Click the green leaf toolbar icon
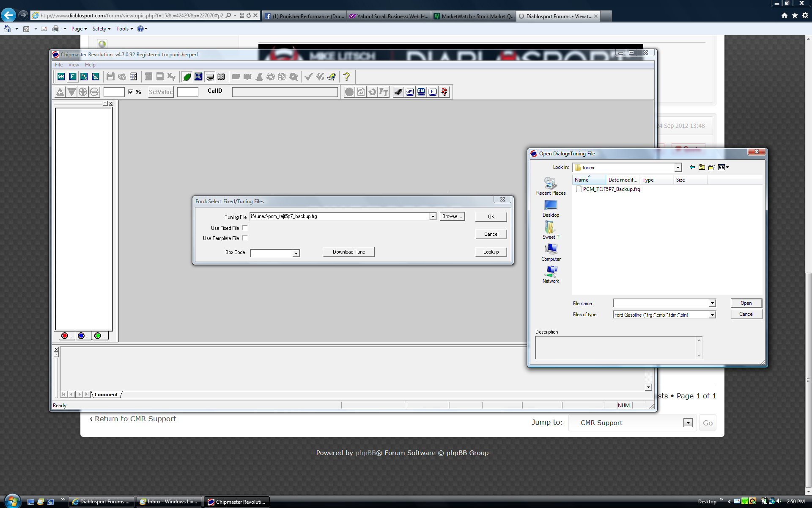The image size is (812, 508). click(187, 77)
